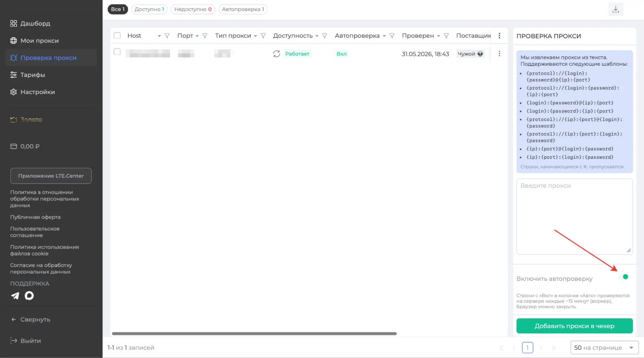Open Тарифы page
This screenshot has width=644, height=358.
click(x=51, y=75)
